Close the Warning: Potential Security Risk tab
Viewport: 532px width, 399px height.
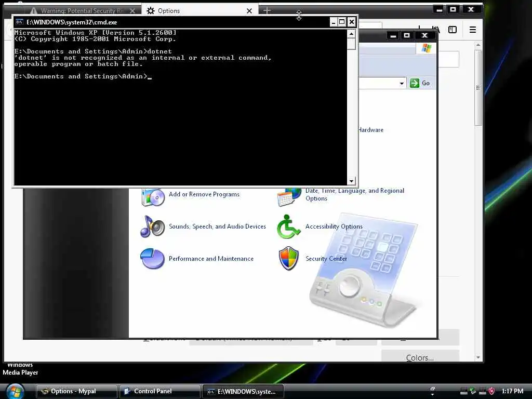pyautogui.click(x=132, y=11)
